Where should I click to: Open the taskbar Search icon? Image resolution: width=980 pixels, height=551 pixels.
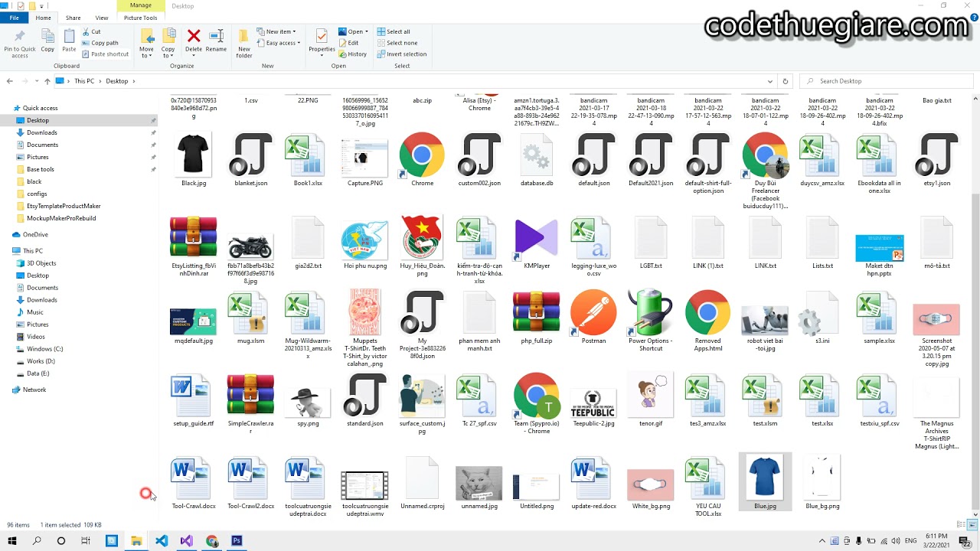pos(37,541)
